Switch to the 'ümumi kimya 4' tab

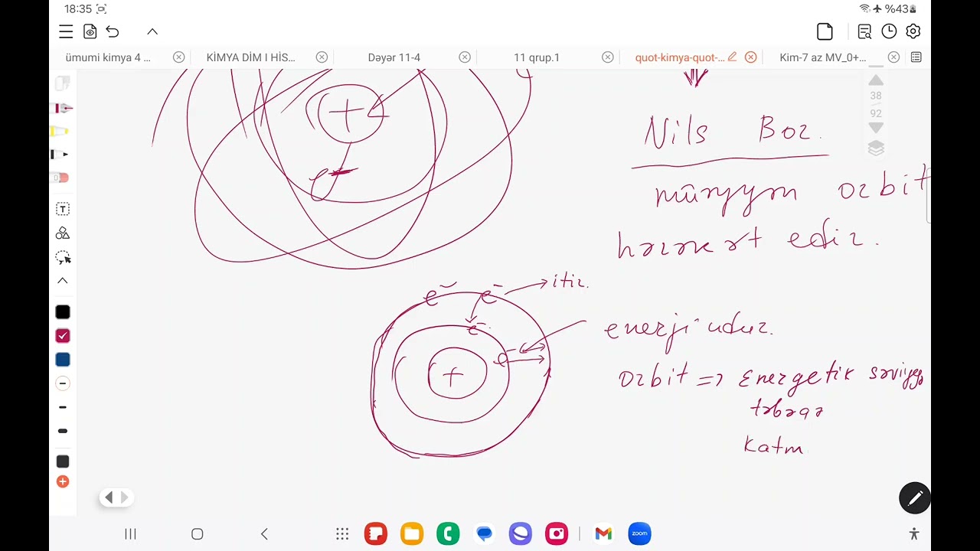[x=108, y=57]
